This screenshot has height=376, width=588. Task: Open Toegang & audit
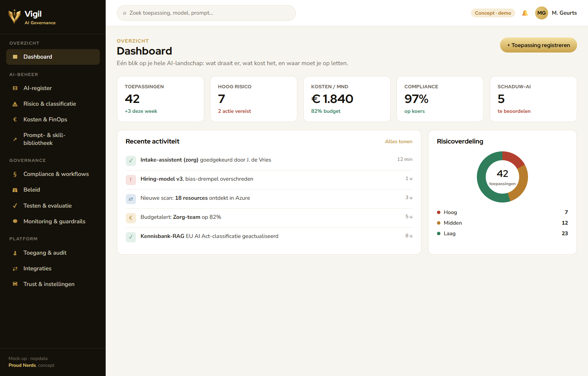click(x=53, y=253)
